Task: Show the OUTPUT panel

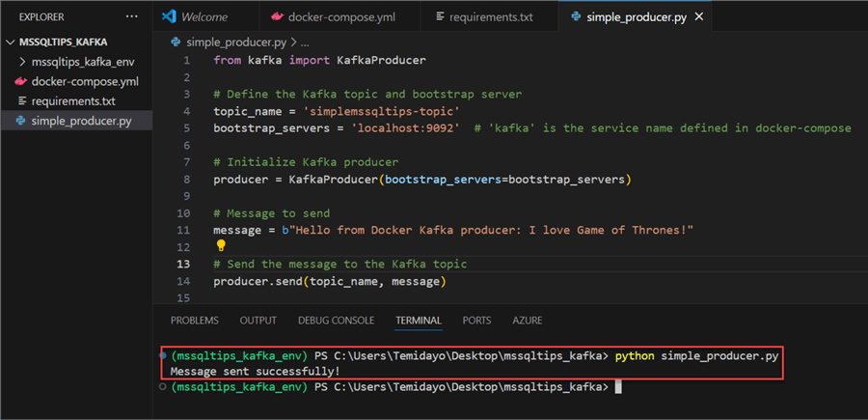Action: [x=258, y=321]
